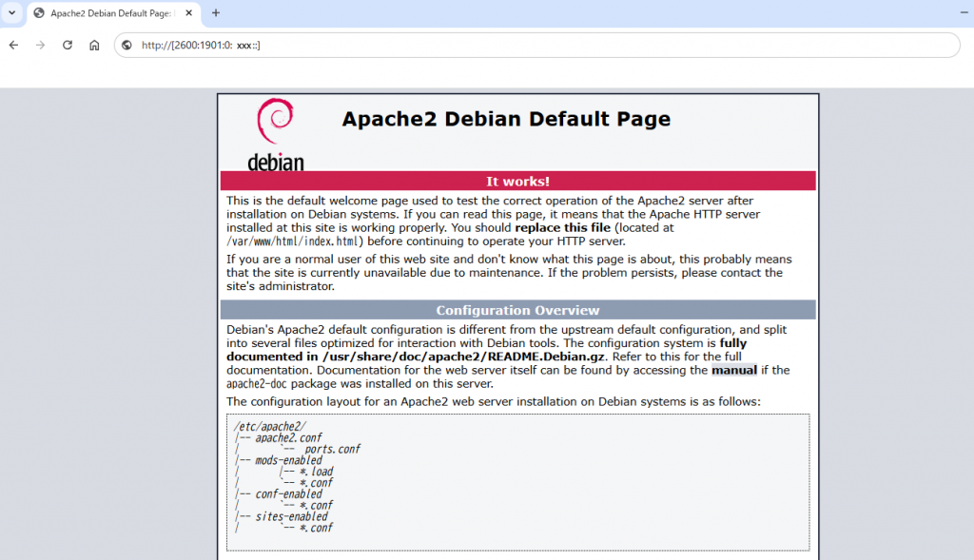
Task: Click the *.load line in tree
Action: 316,472
